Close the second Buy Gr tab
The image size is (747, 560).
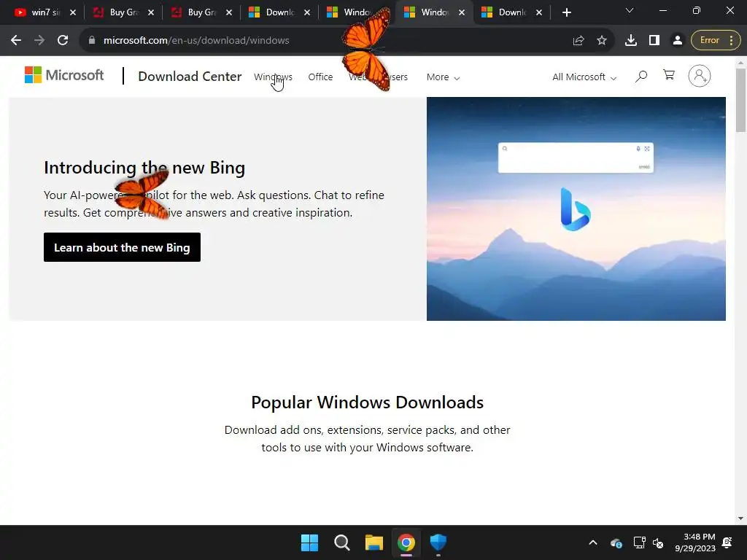pyautogui.click(x=228, y=12)
